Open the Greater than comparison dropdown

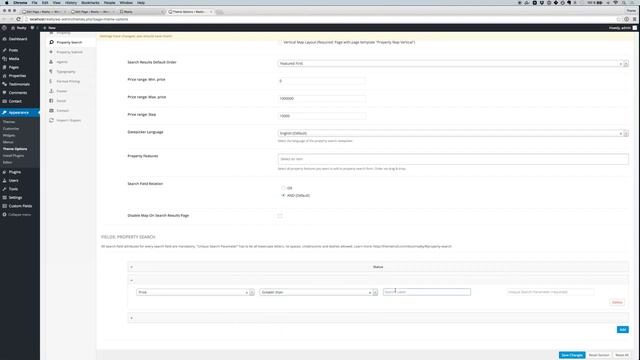tap(319, 292)
